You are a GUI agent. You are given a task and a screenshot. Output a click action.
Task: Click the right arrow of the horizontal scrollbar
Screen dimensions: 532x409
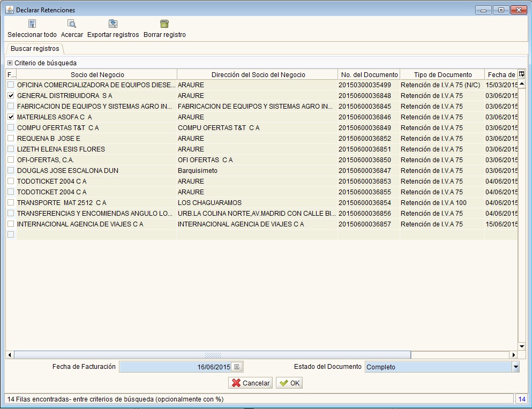click(514, 355)
